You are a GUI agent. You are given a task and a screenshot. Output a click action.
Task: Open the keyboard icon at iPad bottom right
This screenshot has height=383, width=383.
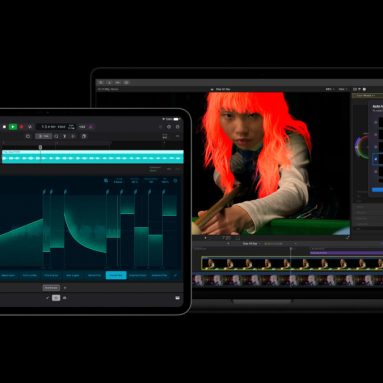pyautogui.click(x=177, y=298)
